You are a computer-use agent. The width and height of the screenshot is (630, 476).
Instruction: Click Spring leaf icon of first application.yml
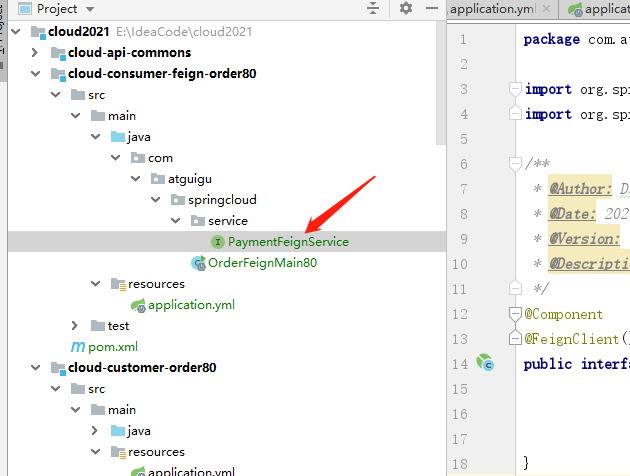(138, 306)
